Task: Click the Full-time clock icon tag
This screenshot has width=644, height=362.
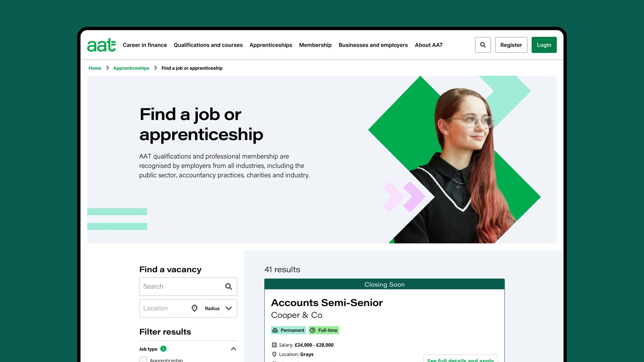Action: [x=312, y=330]
